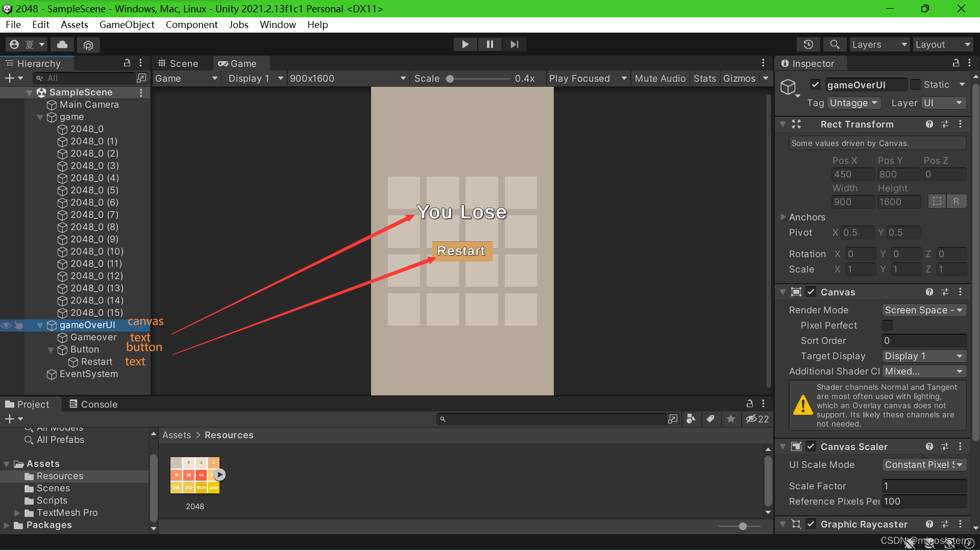
Task: Click the Mute Audio button
Action: 659,78
